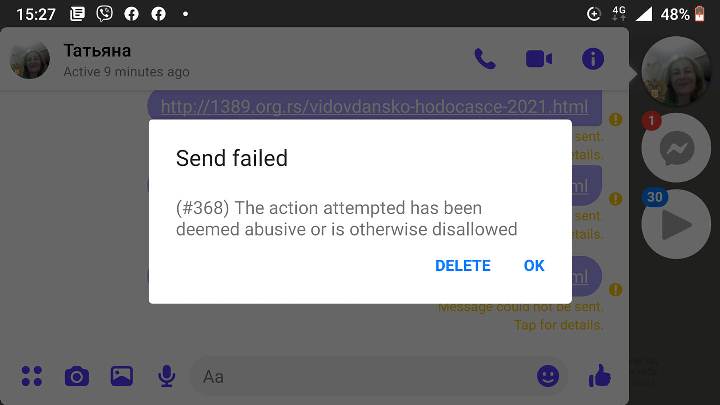Open Татьяна's chat head bubble
This screenshot has height=405, width=720.
(x=675, y=72)
